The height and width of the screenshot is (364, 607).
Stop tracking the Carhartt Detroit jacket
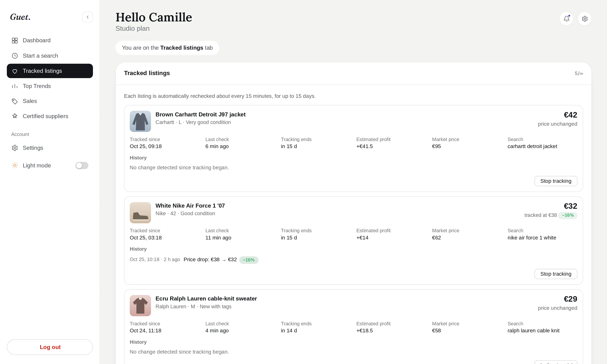[556, 181]
